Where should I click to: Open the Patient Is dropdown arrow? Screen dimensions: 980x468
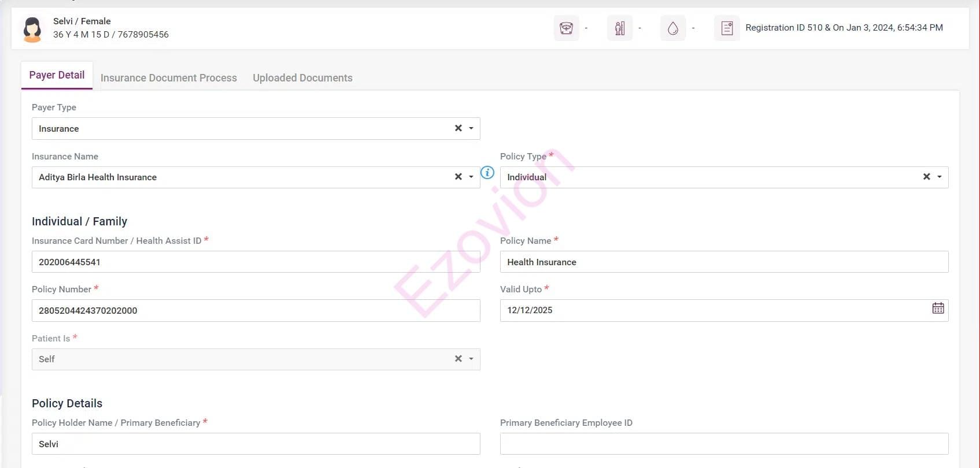click(x=471, y=359)
